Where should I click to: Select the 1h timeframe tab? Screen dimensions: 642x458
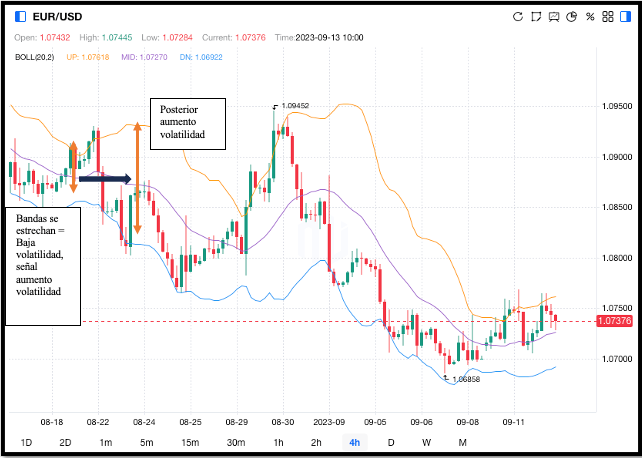[278, 442]
